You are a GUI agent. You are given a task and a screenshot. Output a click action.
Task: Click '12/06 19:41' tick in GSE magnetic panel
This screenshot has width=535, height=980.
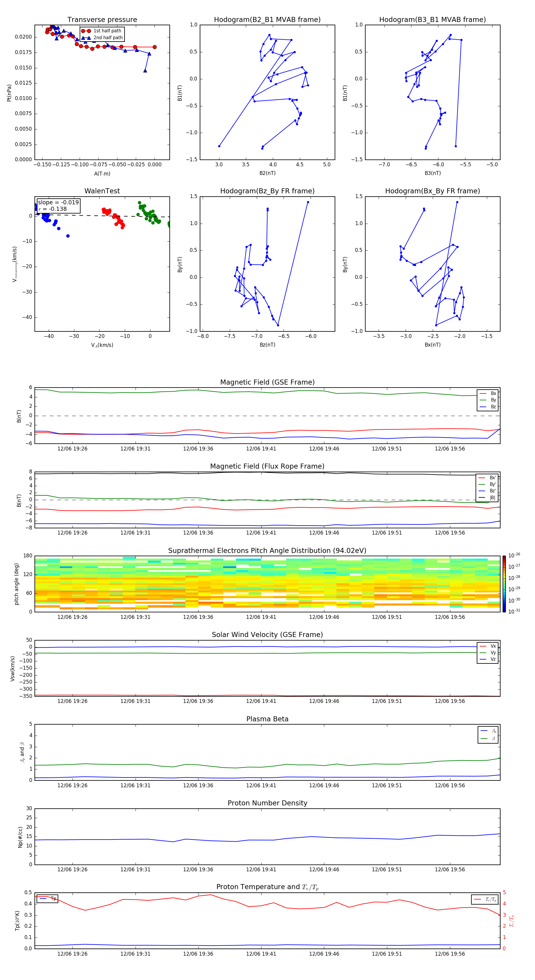[261, 449]
